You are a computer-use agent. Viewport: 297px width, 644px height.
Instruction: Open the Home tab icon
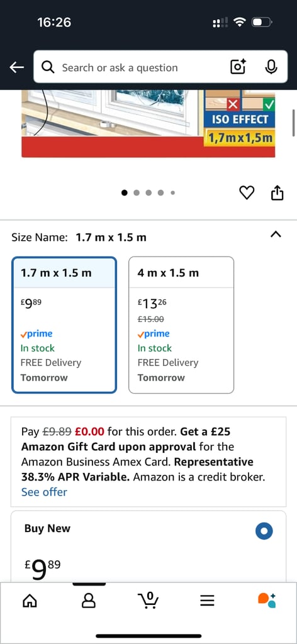tap(30, 601)
